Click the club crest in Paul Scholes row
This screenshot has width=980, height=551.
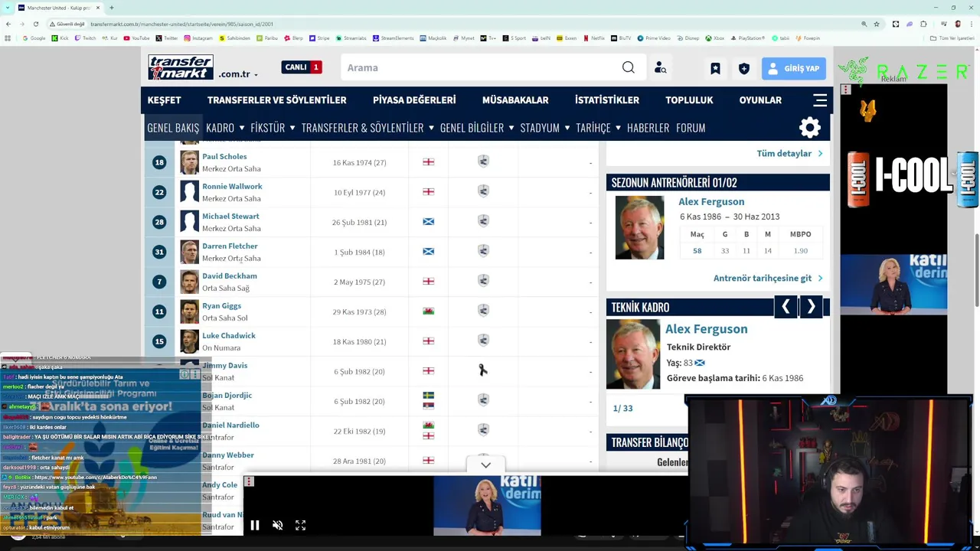pos(483,161)
